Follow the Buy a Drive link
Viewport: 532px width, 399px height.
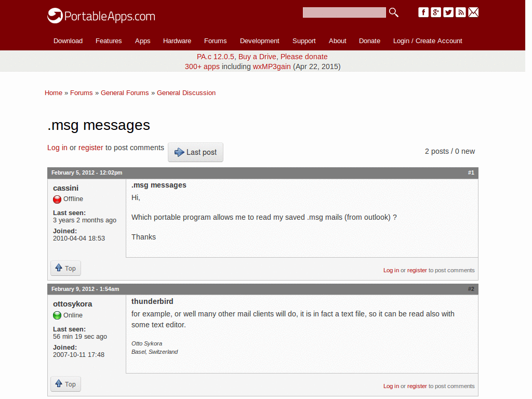[x=257, y=57]
